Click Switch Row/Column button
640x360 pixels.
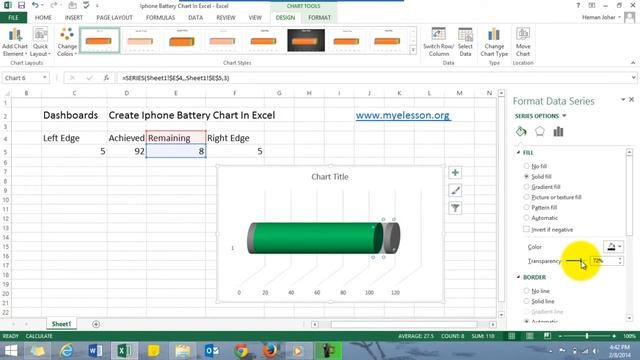pos(438,42)
